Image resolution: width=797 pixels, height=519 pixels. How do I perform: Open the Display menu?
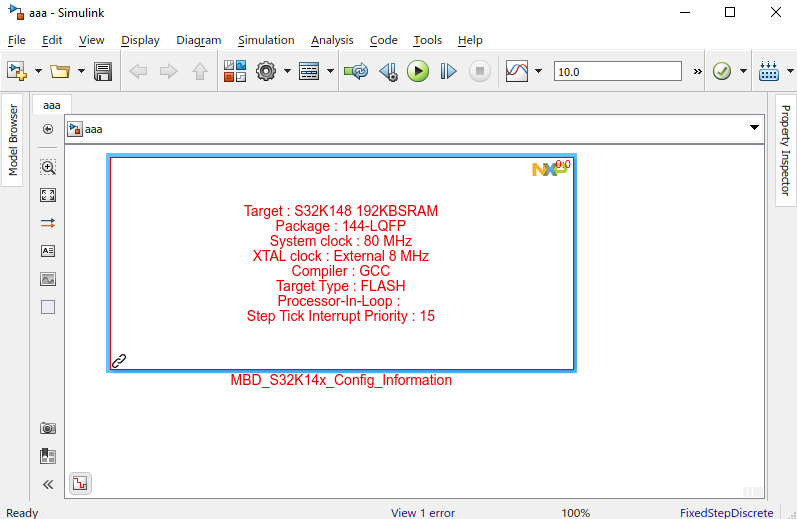pos(140,40)
